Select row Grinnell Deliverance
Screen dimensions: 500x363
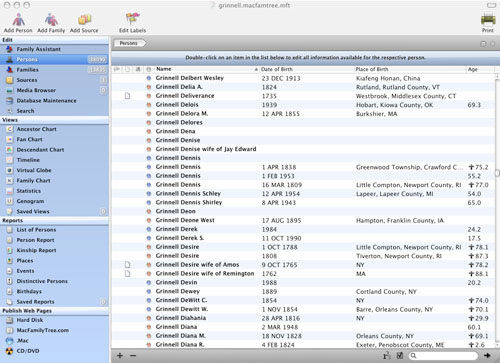tap(303, 96)
